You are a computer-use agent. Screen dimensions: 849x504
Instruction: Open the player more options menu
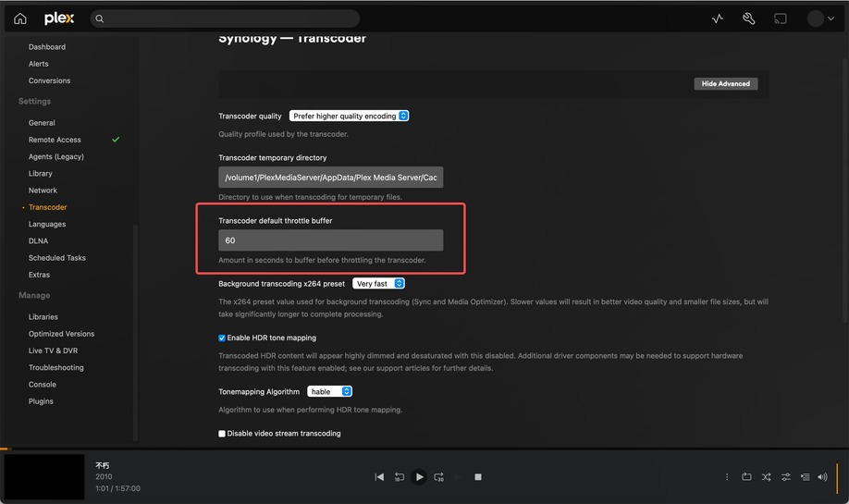click(727, 477)
